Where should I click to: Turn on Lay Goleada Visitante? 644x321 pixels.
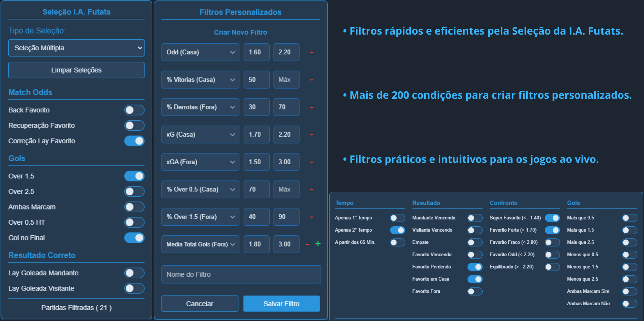[x=135, y=288]
